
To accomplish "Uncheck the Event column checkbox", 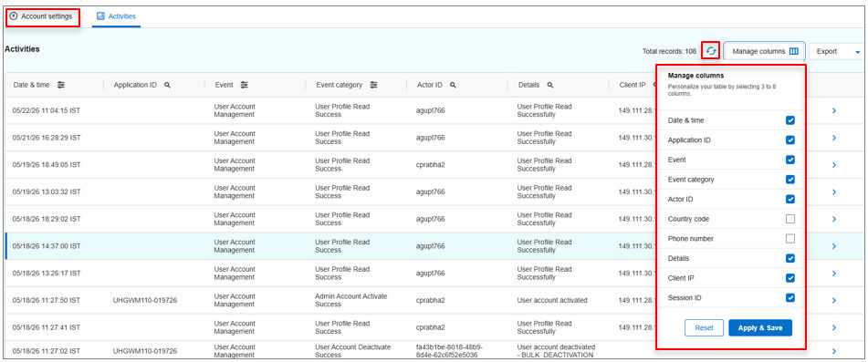I will pos(790,160).
